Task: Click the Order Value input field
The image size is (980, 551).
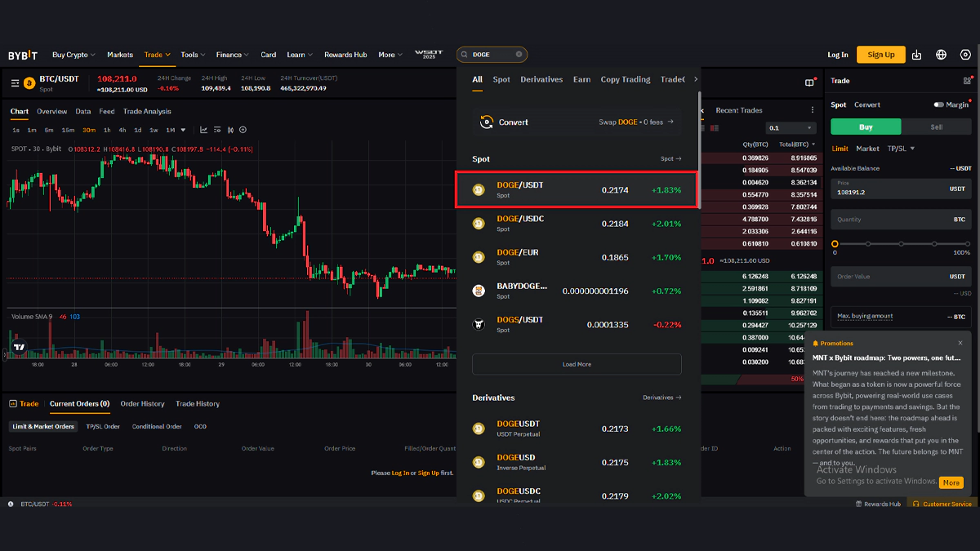Action: point(902,277)
